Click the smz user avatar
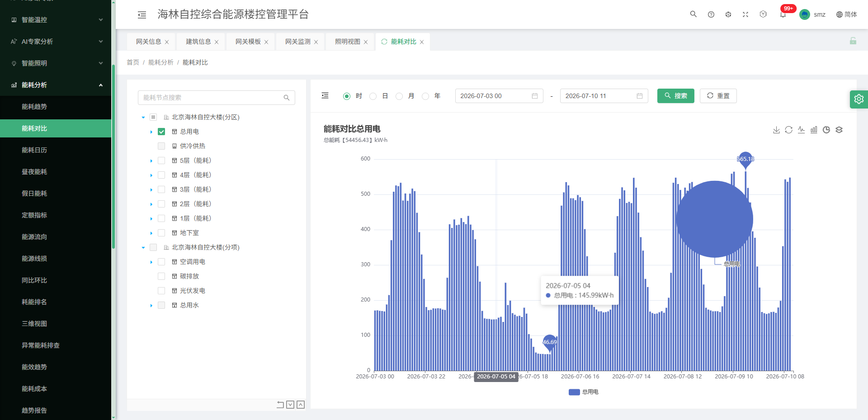The image size is (868, 420). point(805,14)
